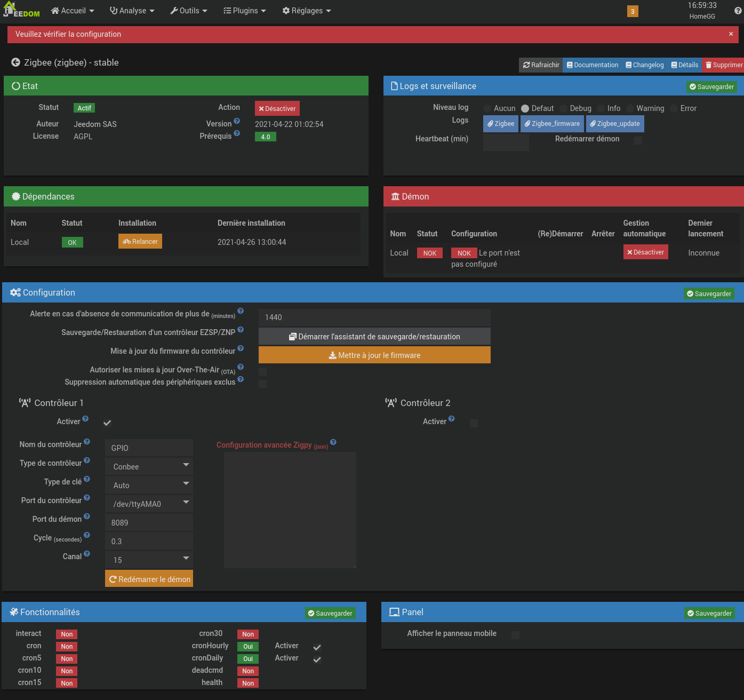Open the Changelog
Viewport: 744px width, 700px height.
coord(644,65)
